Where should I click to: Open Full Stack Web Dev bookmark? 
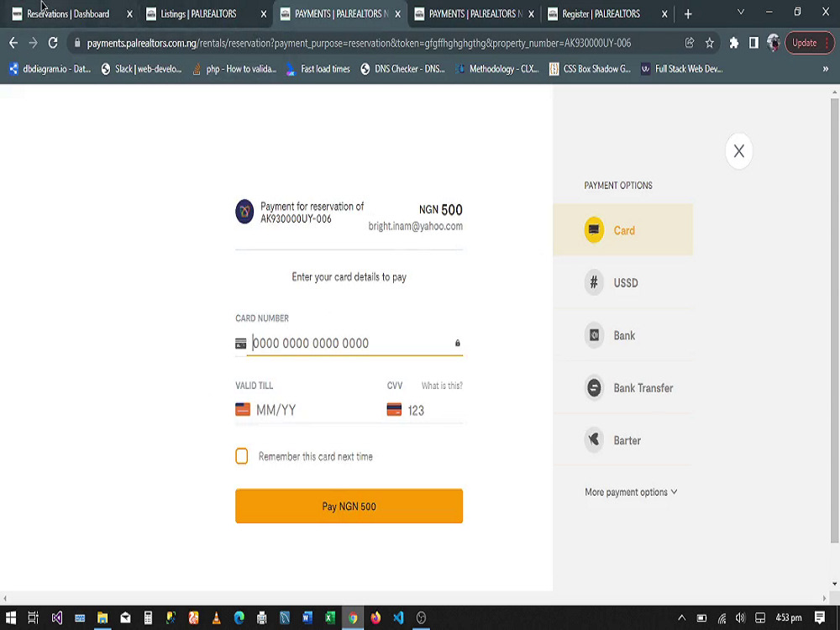point(682,69)
